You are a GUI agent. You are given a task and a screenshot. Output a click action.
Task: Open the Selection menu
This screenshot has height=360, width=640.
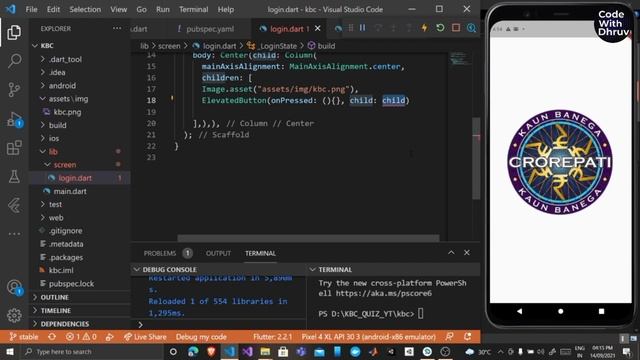pyautogui.click(x=85, y=9)
